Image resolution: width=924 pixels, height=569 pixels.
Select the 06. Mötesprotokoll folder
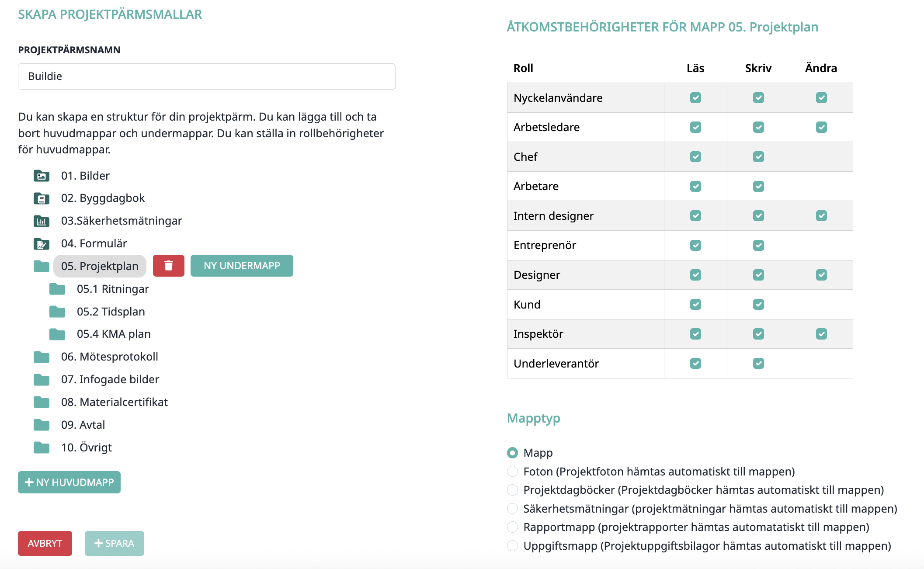[110, 357]
